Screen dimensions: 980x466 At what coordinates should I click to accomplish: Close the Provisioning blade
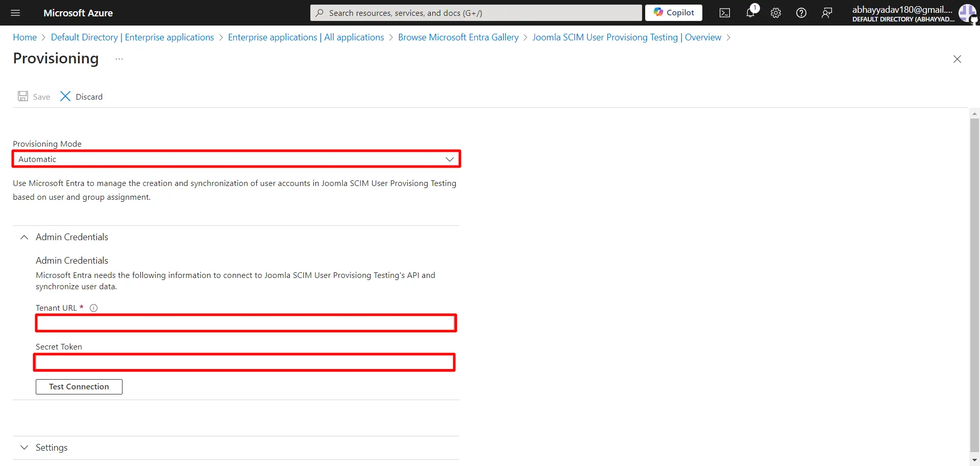957,59
